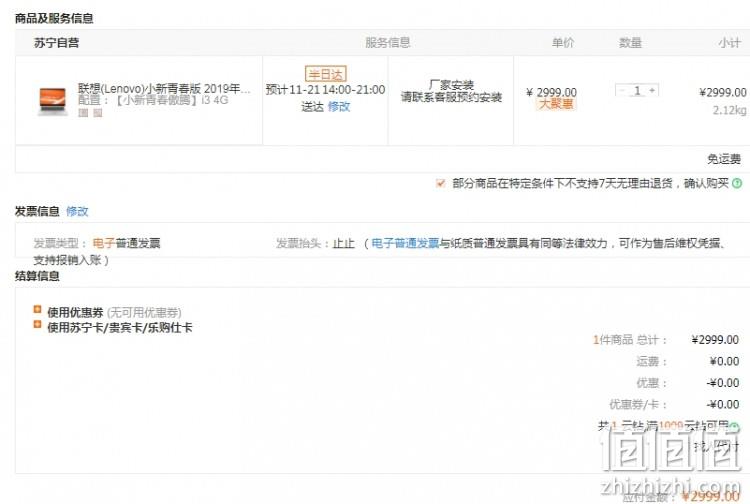Click the 苏宁自营 seller header
This screenshot has width=750, height=504.
(x=56, y=43)
